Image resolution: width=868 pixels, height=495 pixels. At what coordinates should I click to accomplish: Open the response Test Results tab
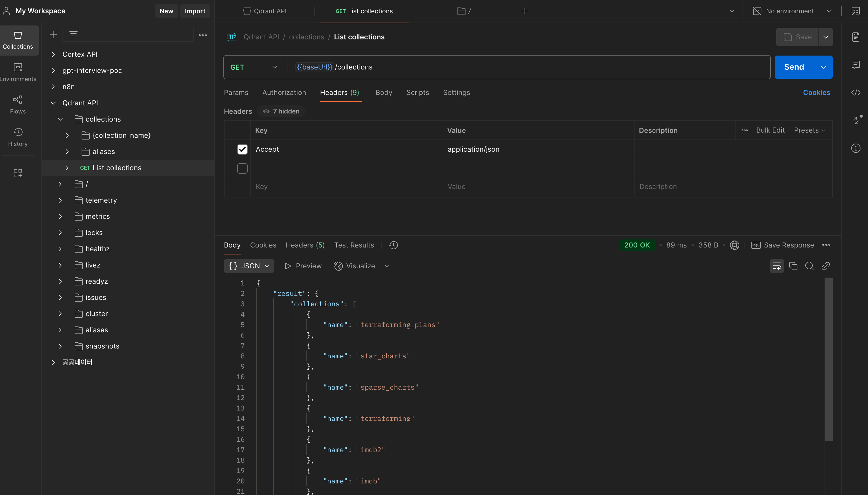click(x=354, y=245)
